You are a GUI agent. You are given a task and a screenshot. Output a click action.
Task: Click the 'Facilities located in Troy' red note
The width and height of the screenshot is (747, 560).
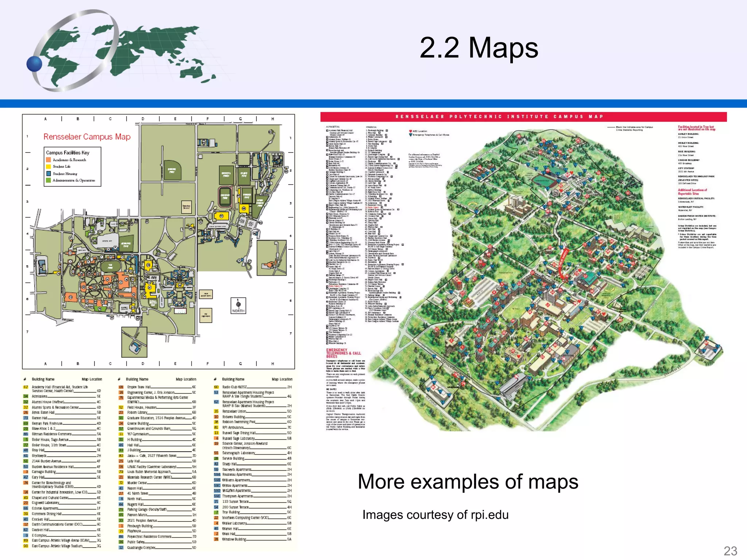click(696, 128)
